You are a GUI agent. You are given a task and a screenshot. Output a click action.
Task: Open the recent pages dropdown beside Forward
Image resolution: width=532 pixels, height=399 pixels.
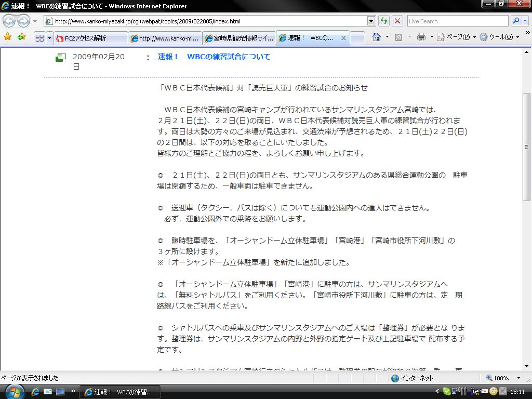pos(35,21)
